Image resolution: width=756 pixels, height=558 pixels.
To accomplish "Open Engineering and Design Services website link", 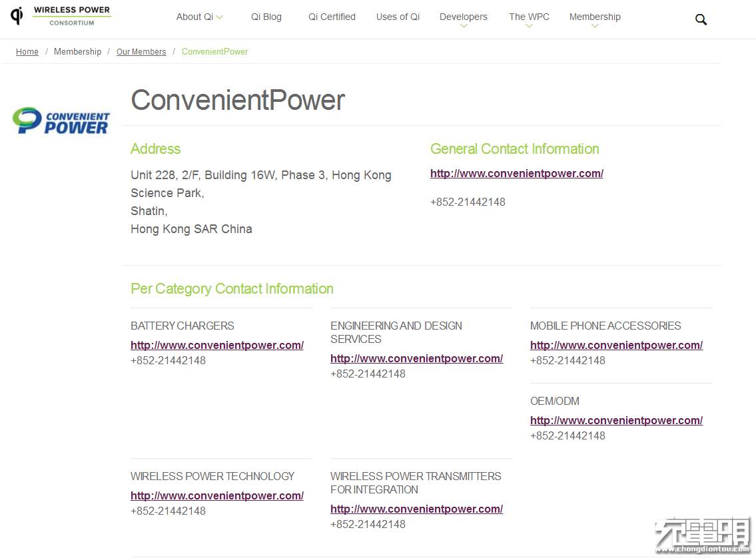I will tap(416, 358).
